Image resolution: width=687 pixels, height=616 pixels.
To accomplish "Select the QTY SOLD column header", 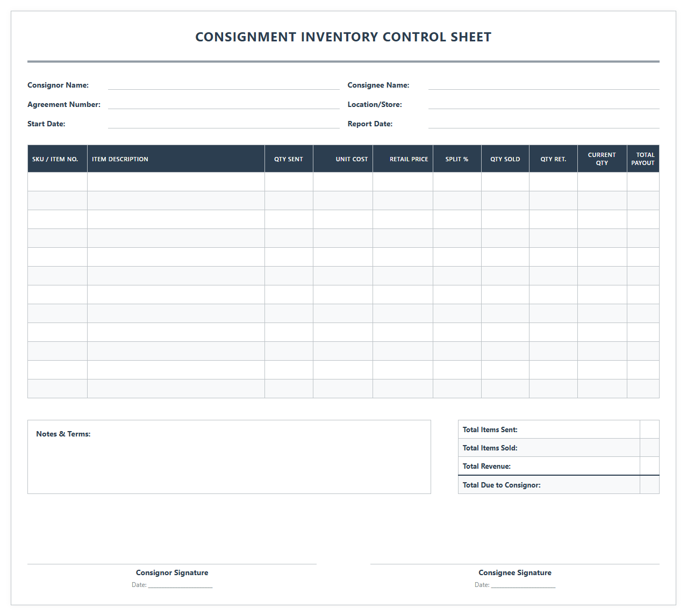I will [x=505, y=159].
